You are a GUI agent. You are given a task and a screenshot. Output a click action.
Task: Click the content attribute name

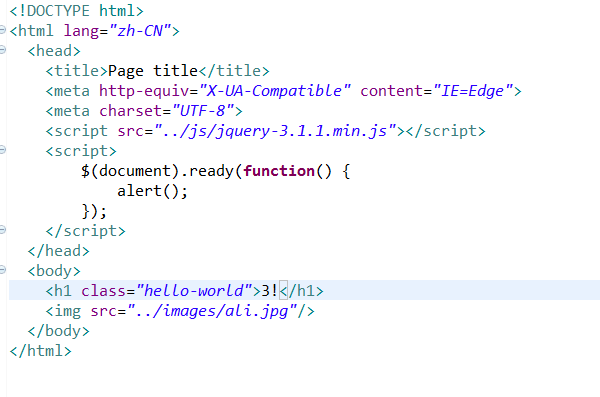[391, 91]
